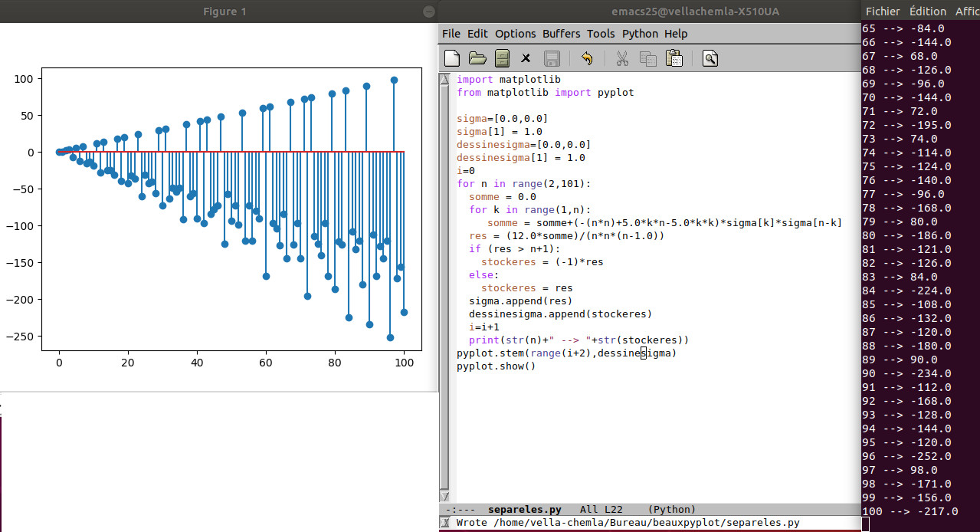This screenshot has height=532, width=980.
Task: Open the terminal's Fichier menu
Action: pyautogui.click(x=882, y=11)
